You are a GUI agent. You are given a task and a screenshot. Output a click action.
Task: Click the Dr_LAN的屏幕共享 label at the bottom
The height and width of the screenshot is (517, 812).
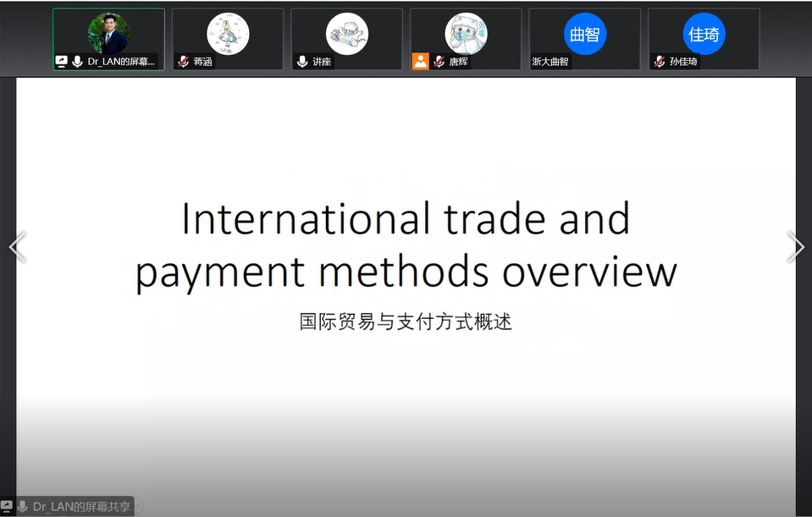click(82, 506)
